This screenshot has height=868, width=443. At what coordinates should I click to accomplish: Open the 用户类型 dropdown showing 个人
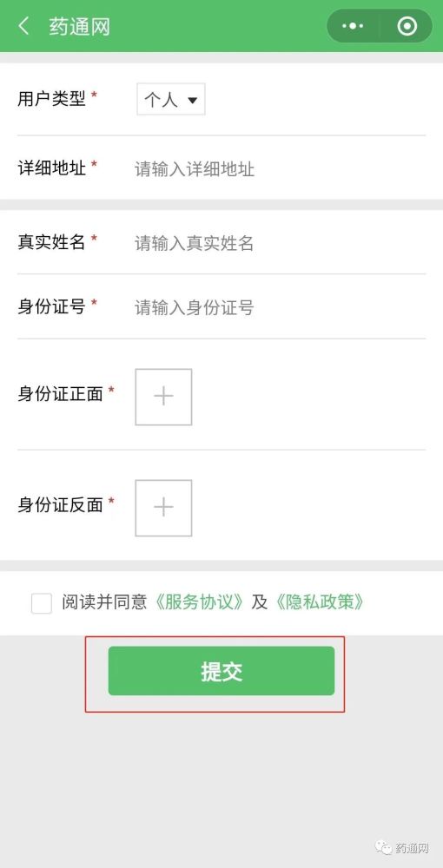pos(171,100)
